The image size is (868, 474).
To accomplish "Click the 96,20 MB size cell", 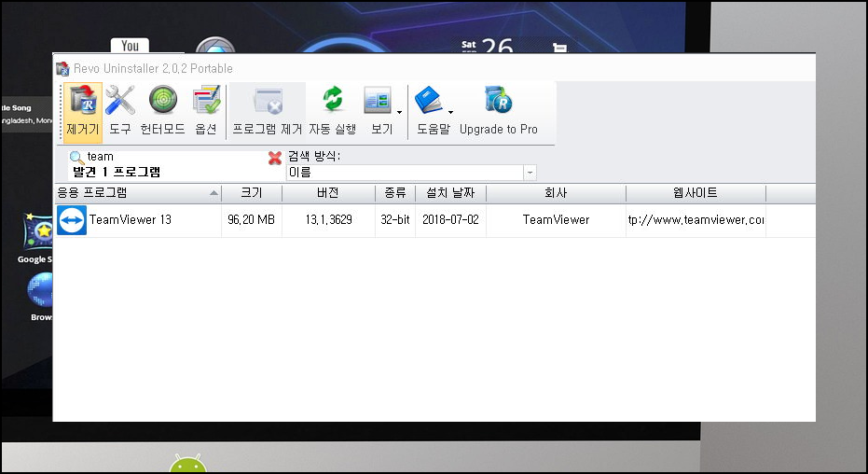I will [252, 220].
